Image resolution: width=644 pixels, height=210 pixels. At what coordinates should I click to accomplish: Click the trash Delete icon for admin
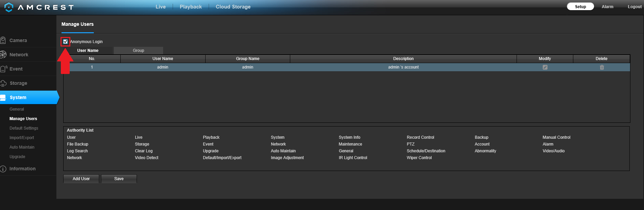click(x=602, y=67)
